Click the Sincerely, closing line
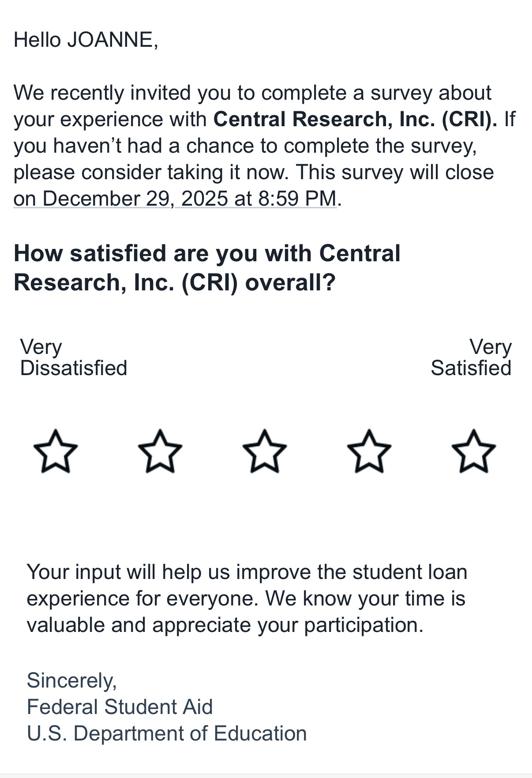 72,680
